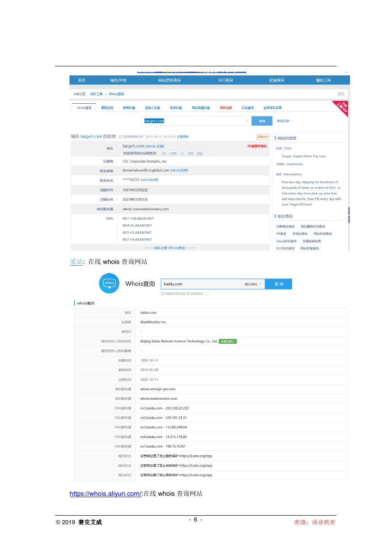392x554 pixels.
Task: Open SEO查询 nav menu
Action: (226, 80)
